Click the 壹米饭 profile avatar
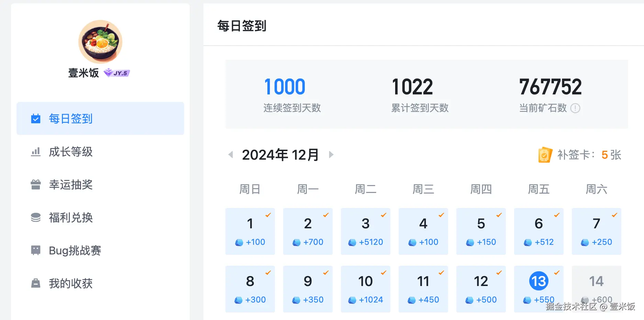The height and width of the screenshot is (320, 644). 100,41
